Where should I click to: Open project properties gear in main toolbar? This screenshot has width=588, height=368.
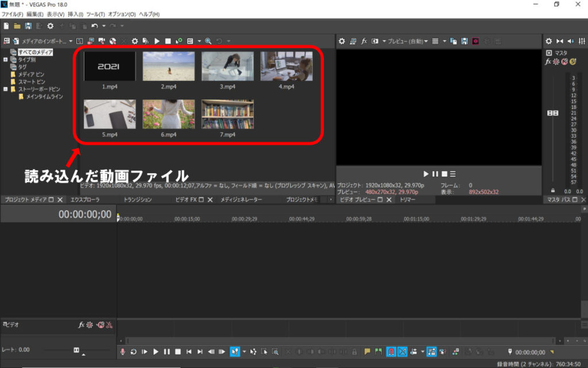click(50, 26)
